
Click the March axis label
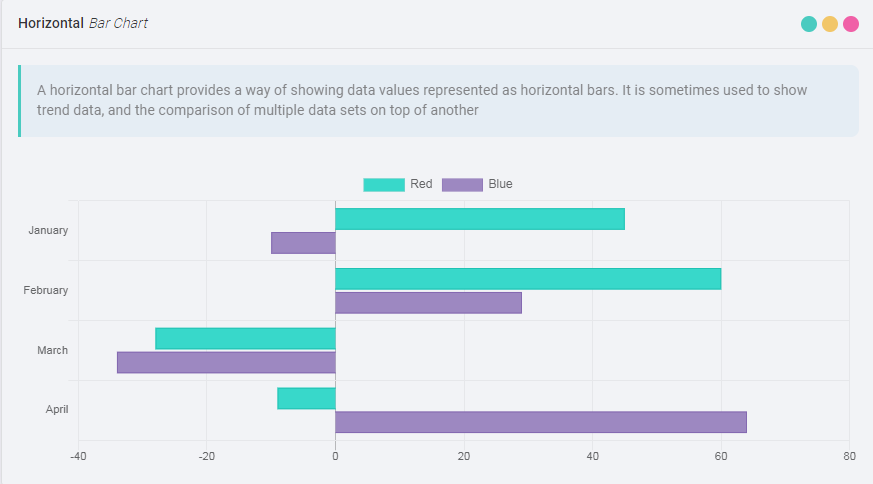click(x=53, y=350)
